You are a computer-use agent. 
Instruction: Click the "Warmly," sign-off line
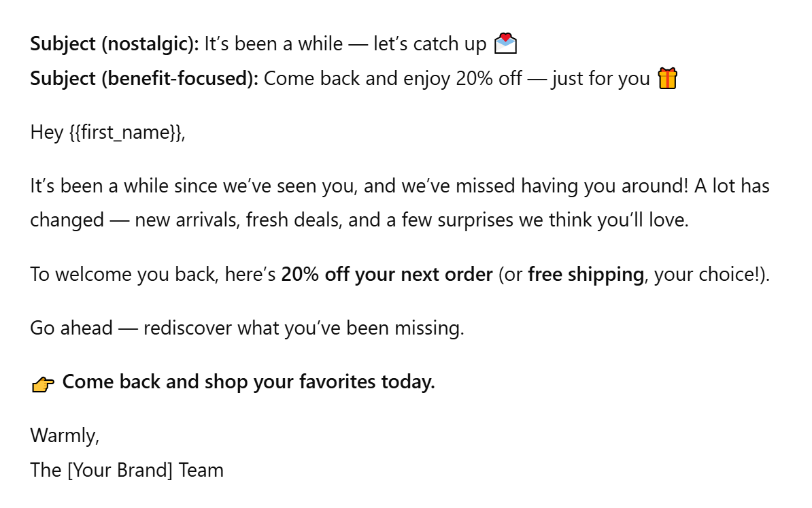pos(65,435)
